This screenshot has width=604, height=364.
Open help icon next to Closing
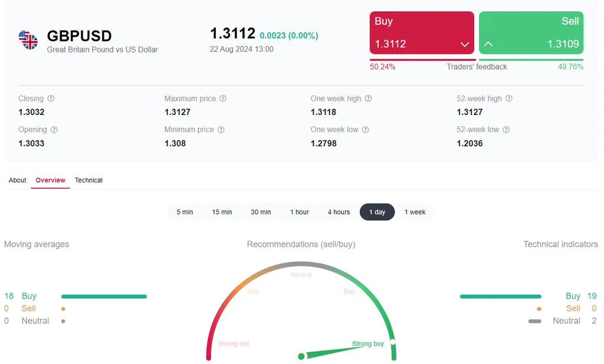tap(51, 99)
